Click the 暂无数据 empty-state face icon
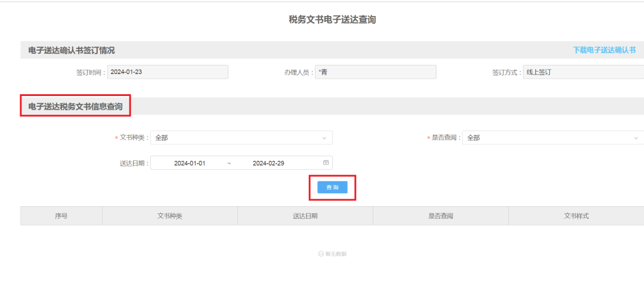The height and width of the screenshot is (282, 644). coord(321,254)
